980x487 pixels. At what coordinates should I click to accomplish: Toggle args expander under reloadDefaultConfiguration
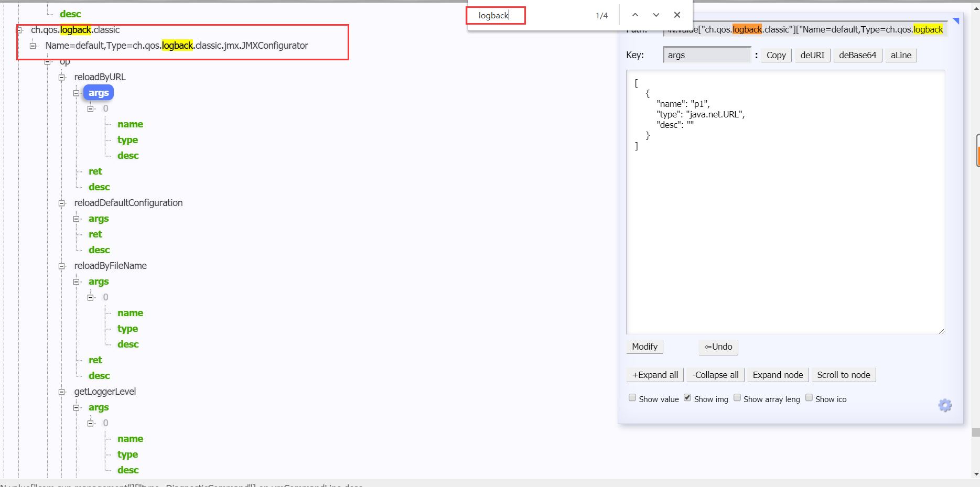(x=77, y=219)
